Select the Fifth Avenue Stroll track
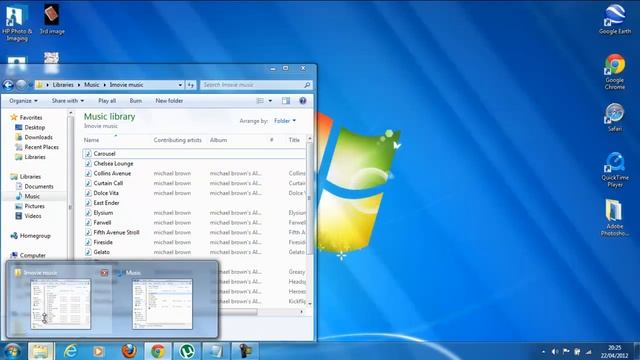640x360 pixels. (x=116, y=232)
